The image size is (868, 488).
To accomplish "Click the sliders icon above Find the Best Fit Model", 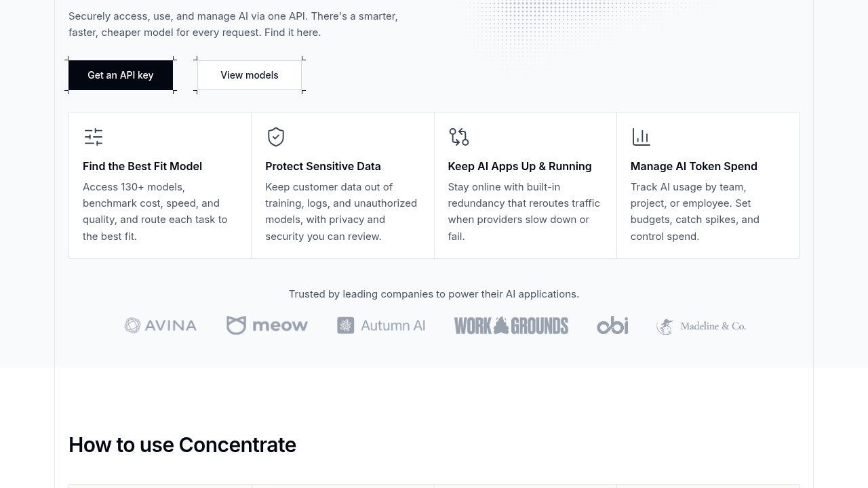I will tap(94, 137).
